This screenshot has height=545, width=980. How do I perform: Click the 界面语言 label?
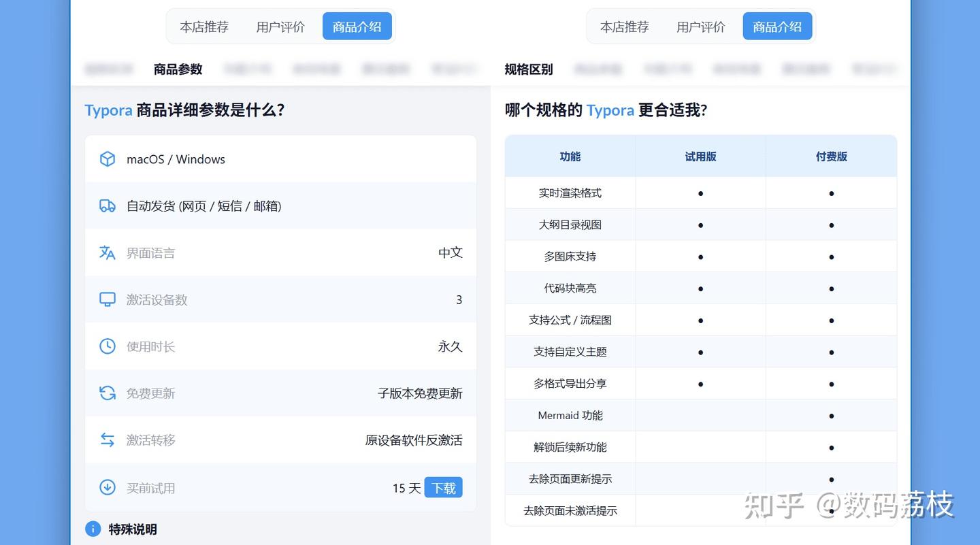151,253
